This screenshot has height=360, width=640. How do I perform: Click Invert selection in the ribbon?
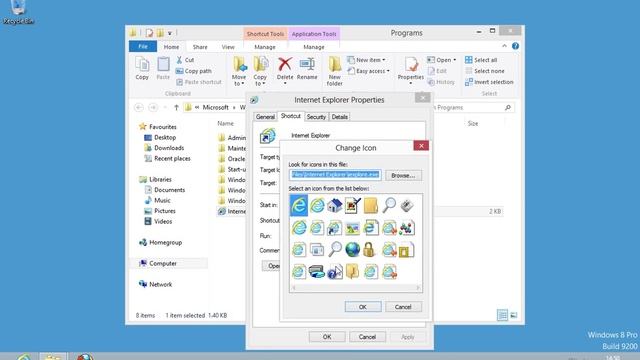(489, 82)
